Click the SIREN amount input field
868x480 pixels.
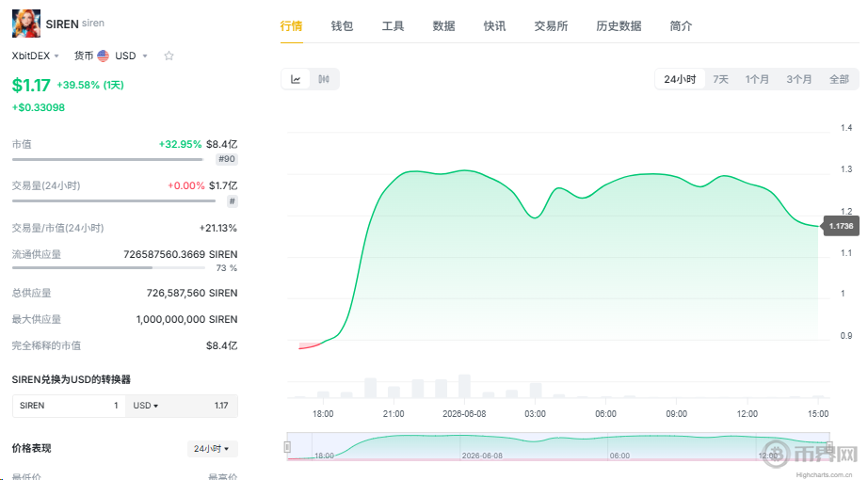(69, 406)
